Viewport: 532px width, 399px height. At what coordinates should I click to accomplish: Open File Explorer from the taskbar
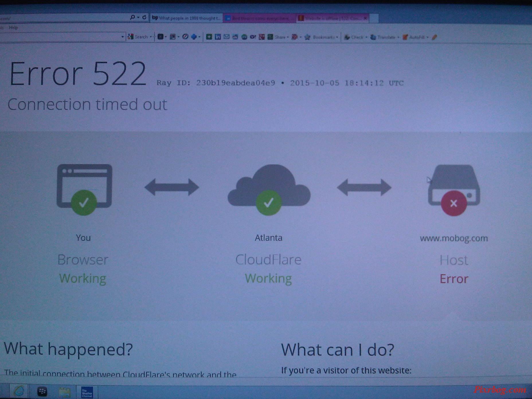tap(64, 392)
